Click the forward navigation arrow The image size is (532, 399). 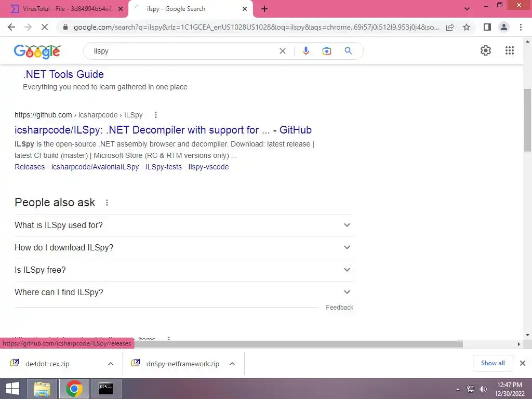pos(28,27)
